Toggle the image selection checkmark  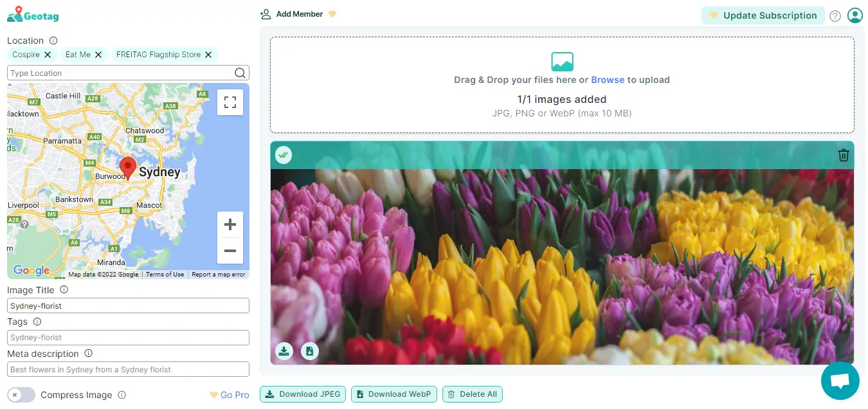(x=284, y=155)
